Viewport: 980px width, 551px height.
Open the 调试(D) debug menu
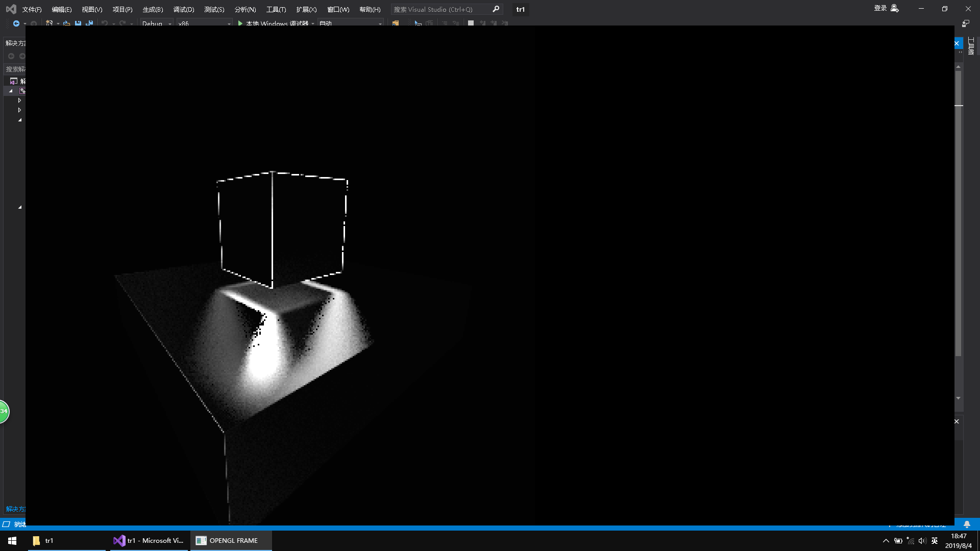[183, 9]
